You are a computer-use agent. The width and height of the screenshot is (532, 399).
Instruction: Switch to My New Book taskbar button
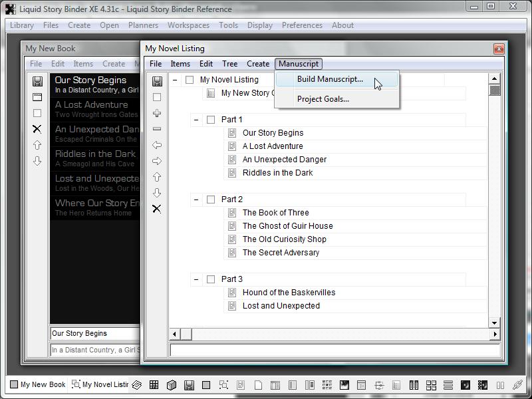[x=37, y=384]
